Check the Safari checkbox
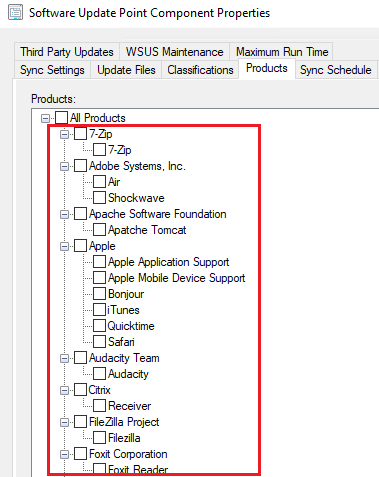Image resolution: width=379 pixels, height=477 pixels. [99, 342]
